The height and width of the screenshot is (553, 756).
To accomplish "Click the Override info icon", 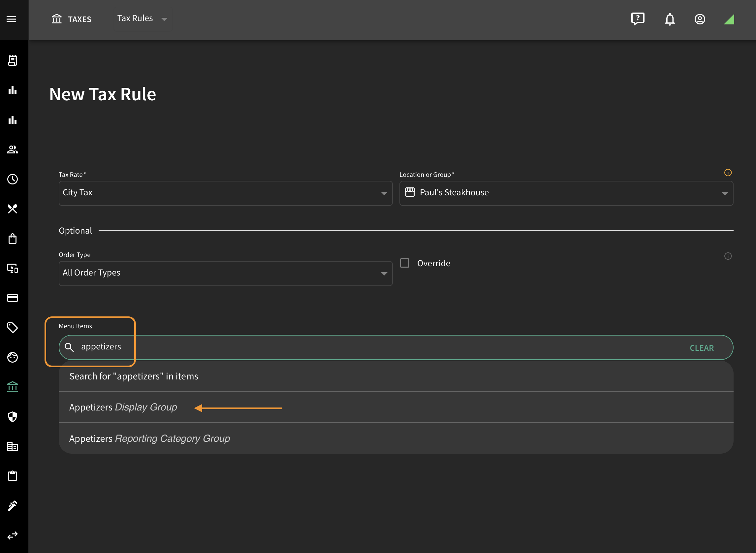I will pyautogui.click(x=728, y=256).
